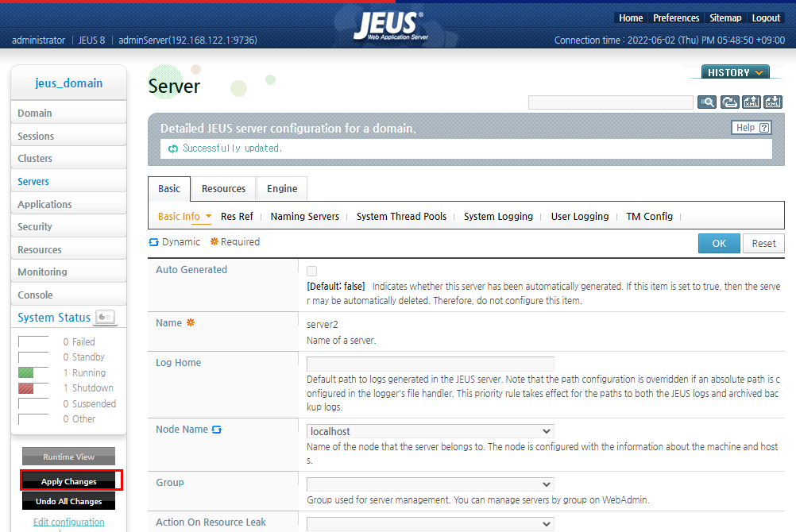Click the server2 name value

coord(323,325)
